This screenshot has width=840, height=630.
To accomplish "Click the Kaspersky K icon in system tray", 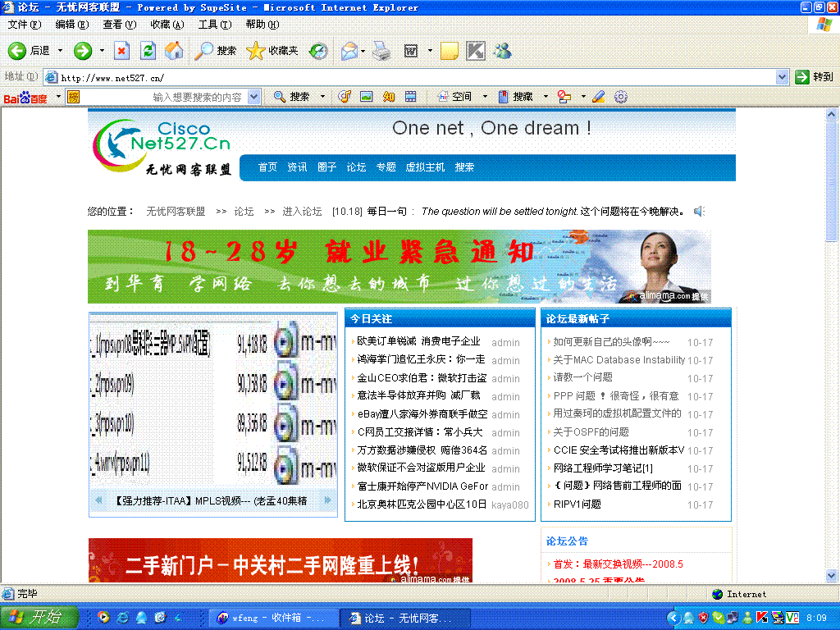I will pyautogui.click(x=762, y=618).
